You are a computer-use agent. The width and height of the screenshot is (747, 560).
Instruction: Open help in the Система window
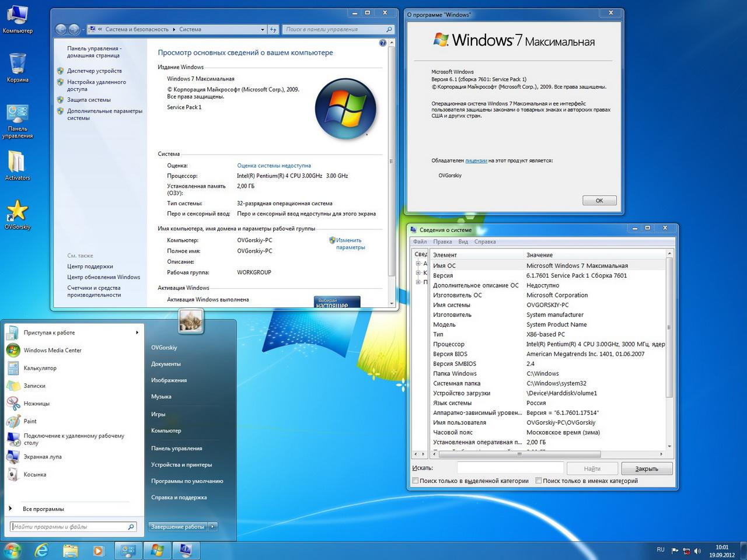point(383,43)
